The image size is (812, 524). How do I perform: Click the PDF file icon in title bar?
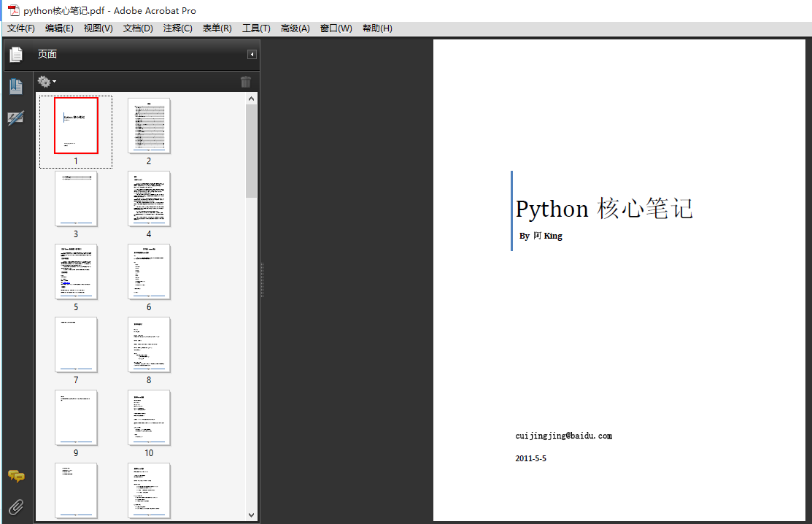pyautogui.click(x=13, y=10)
